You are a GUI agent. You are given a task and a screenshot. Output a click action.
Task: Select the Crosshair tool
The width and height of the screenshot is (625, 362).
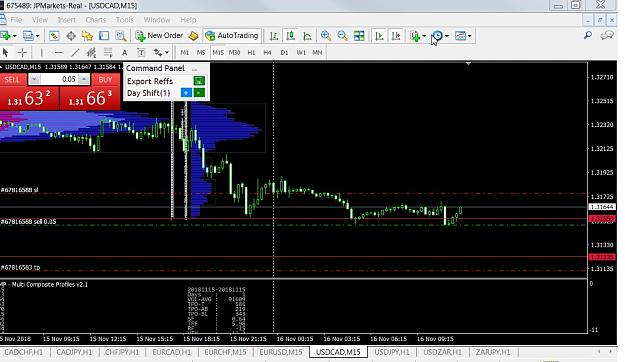(22, 52)
